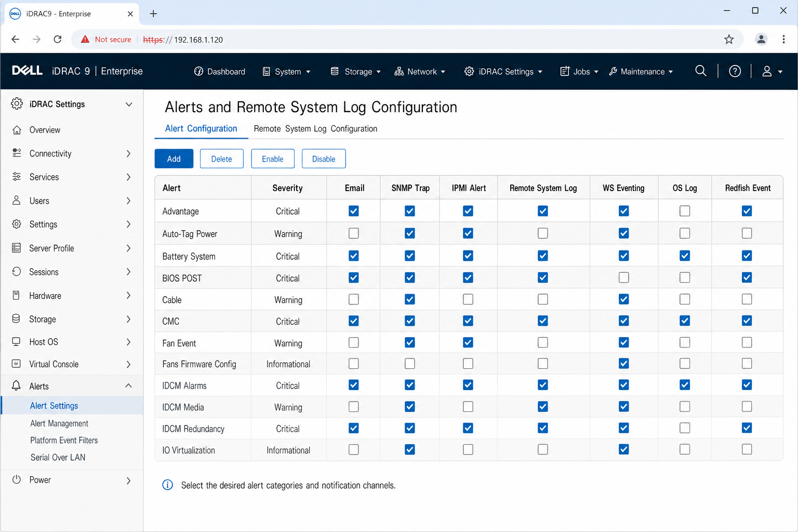Open the search magnifier icon

[x=700, y=71]
